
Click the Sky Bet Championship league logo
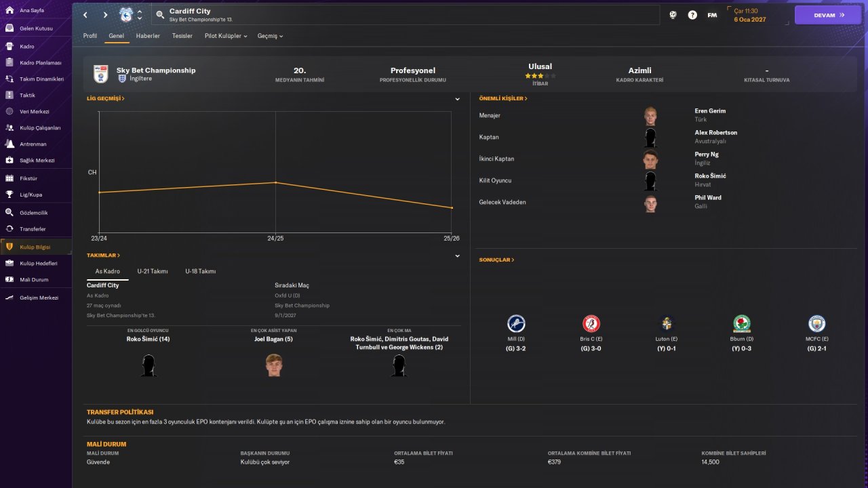point(101,74)
